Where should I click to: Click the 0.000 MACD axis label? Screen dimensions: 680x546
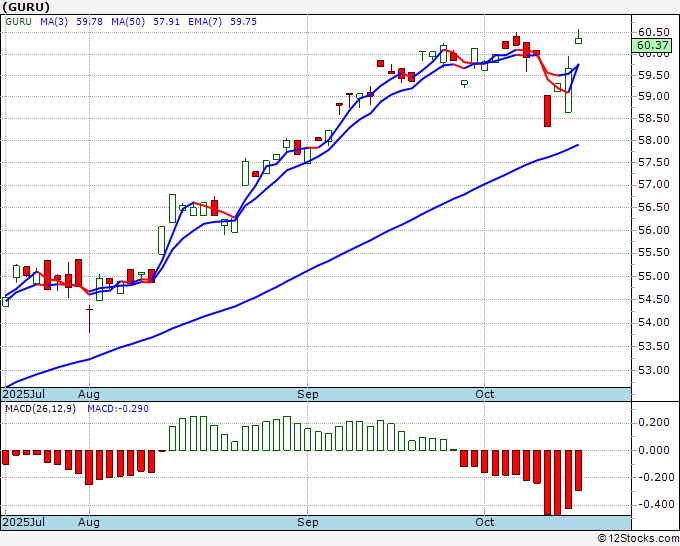click(654, 450)
